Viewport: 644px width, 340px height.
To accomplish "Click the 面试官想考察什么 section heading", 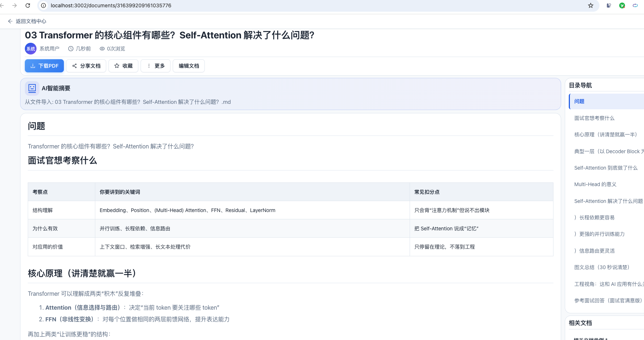I will [62, 160].
